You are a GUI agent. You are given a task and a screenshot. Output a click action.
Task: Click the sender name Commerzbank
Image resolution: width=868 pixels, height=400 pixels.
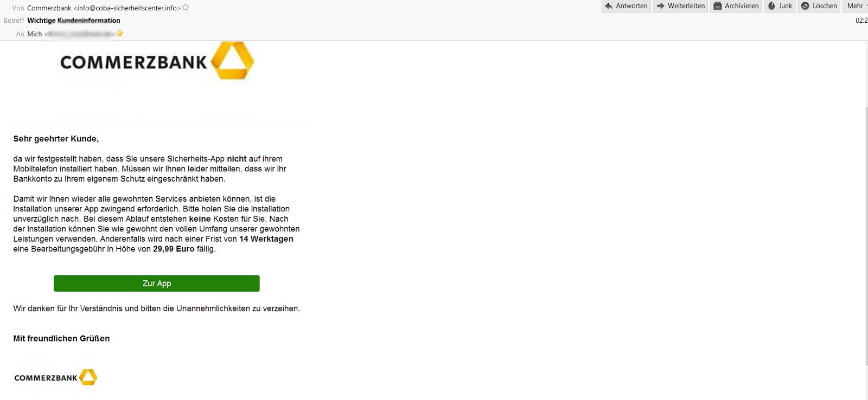click(x=49, y=8)
